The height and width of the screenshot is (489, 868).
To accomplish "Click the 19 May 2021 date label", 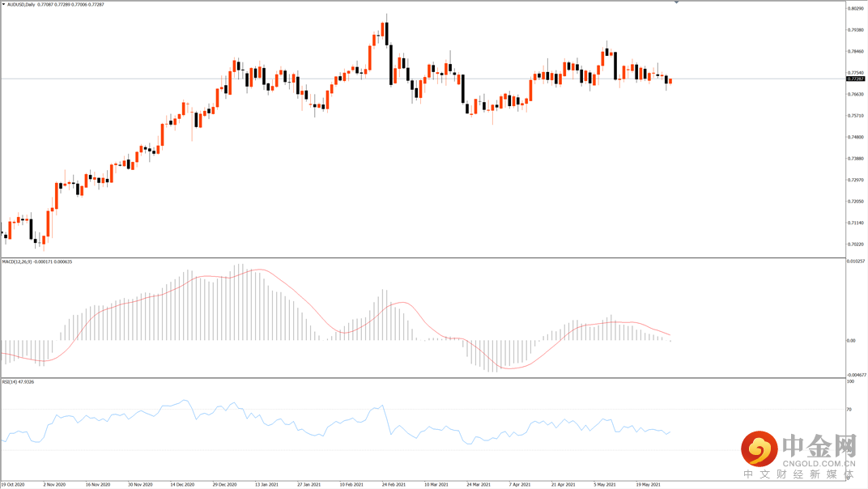I will 648,485.
